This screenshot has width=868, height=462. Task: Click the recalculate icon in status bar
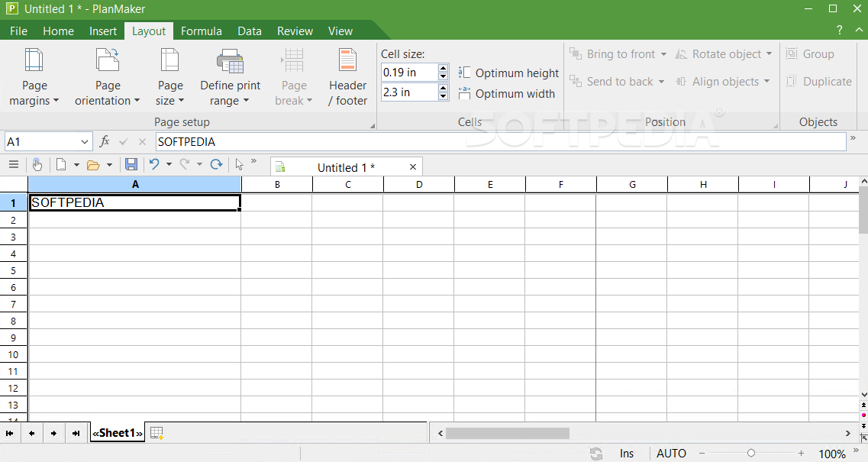tap(596, 454)
